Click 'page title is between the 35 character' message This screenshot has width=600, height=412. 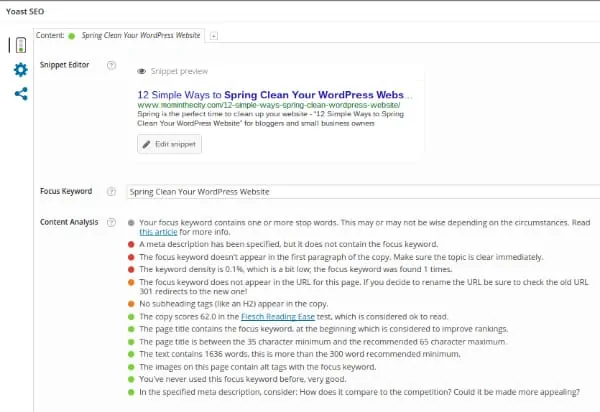tap(323, 342)
